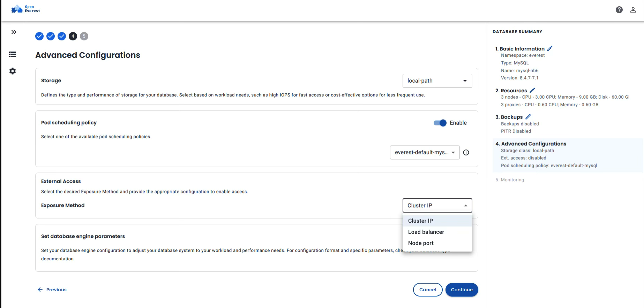Screen dimensions: 644x308
Task: Go back with the Previous button
Action: pos(52,290)
